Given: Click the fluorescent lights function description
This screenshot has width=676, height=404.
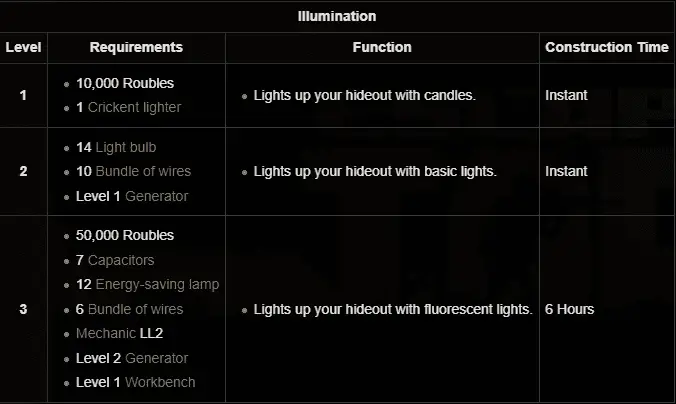Looking at the screenshot, I should coord(392,309).
